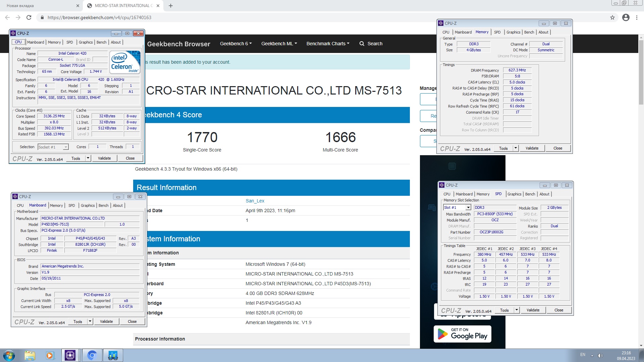Image resolution: width=644 pixels, height=362 pixels.
Task: Open the Chrome profile avatar
Action: 626,17
